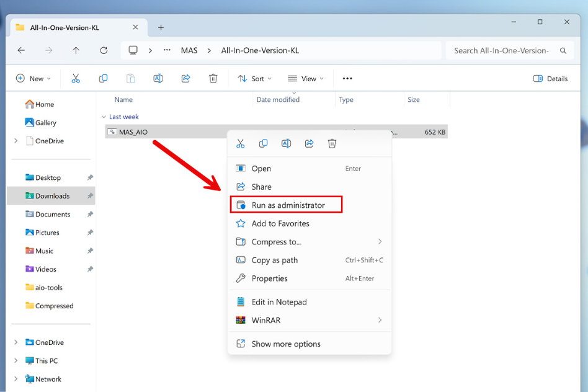Toggle the Details pane button
The height and width of the screenshot is (392, 588).
click(x=550, y=79)
